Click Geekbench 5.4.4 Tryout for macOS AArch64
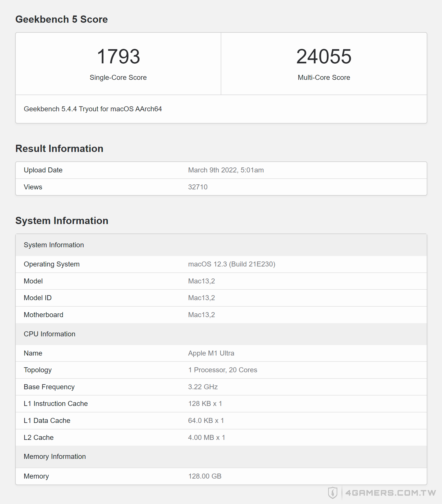442x504 pixels. (93, 109)
